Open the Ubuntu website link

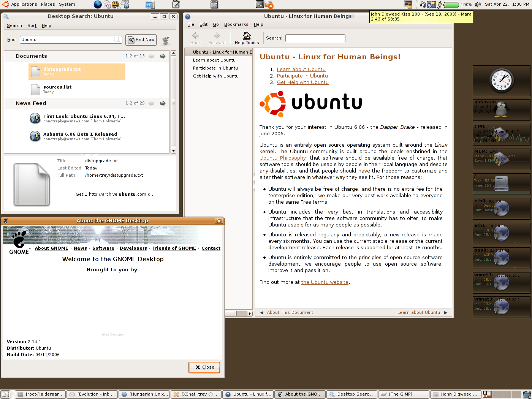tap(325, 282)
